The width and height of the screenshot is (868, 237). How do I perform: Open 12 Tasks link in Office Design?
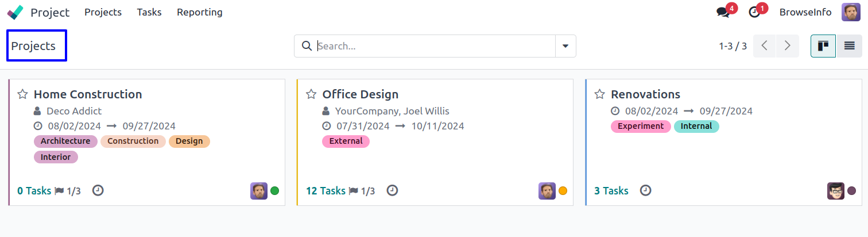pyautogui.click(x=325, y=191)
